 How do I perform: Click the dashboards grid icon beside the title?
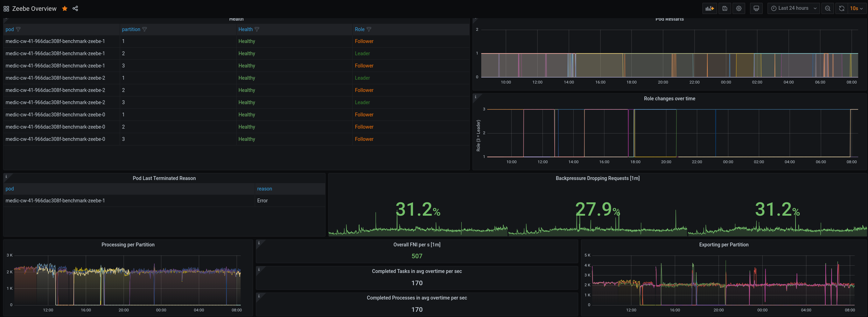point(6,8)
